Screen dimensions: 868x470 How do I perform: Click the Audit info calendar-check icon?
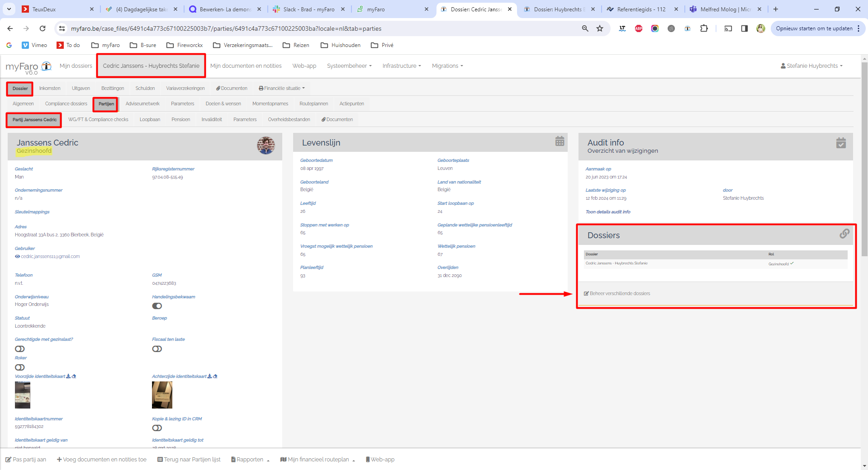tap(841, 143)
